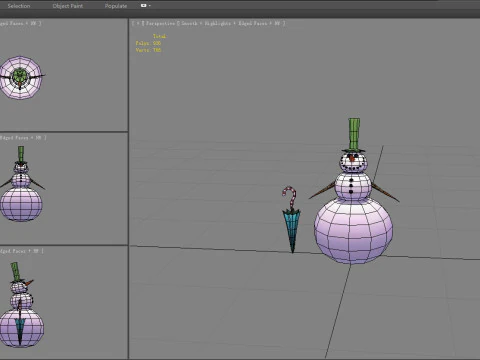This screenshot has height=360, width=480.
Task: Activate the top-view snowman viewport
Action: pyautogui.click(x=64, y=75)
